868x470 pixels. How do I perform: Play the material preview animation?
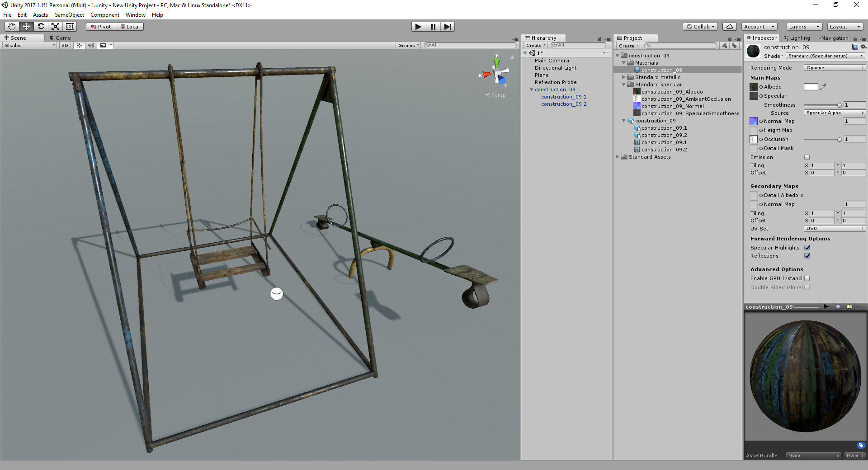tap(826, 307)
